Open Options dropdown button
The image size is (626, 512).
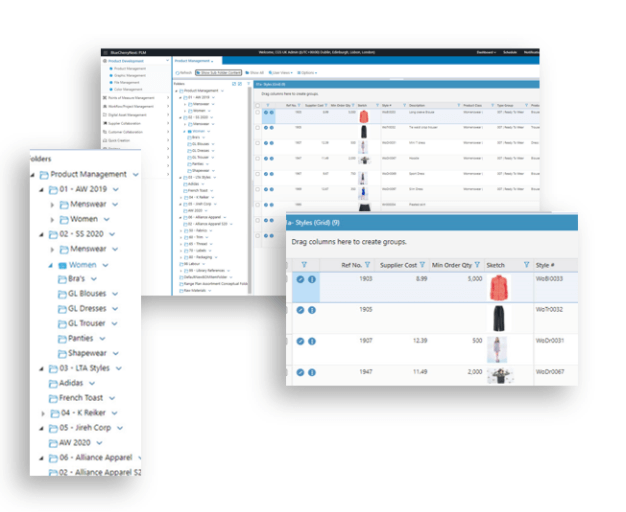coord(307,73)
